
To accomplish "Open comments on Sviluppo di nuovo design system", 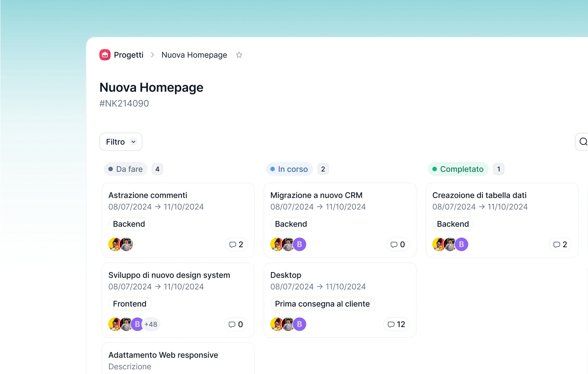I will 236,324.
